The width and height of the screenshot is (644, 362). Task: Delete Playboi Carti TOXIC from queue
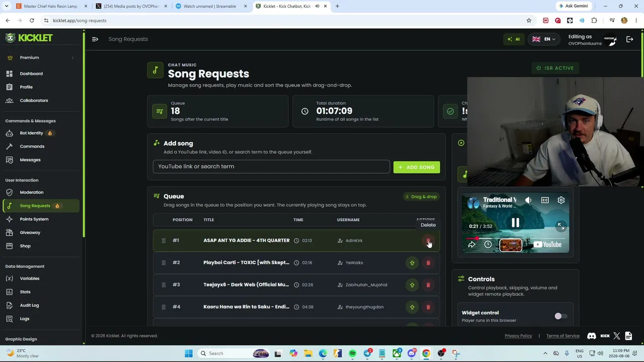[428, 262]
